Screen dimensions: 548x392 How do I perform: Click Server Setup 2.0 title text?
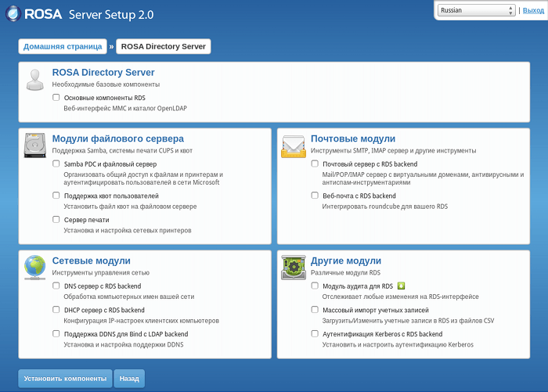111,15
